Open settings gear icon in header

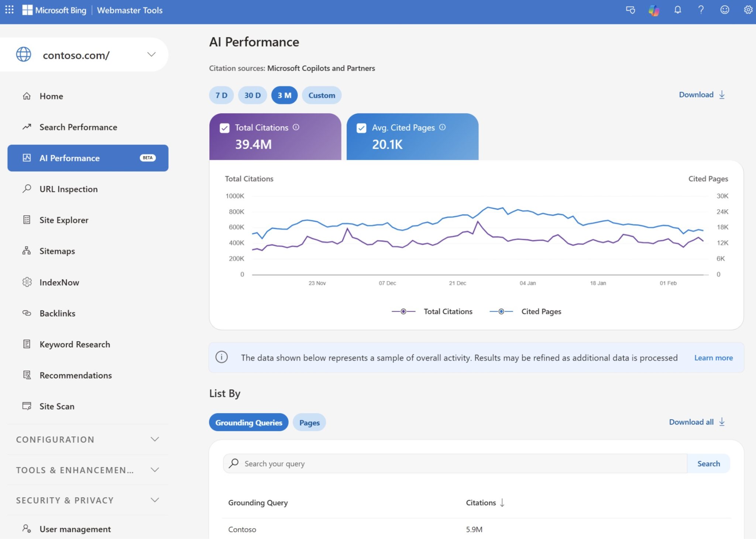click(748, 10)
